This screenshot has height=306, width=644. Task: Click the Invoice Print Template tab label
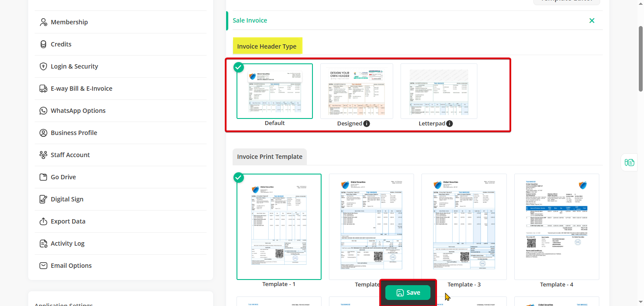(x=269, y=157)
